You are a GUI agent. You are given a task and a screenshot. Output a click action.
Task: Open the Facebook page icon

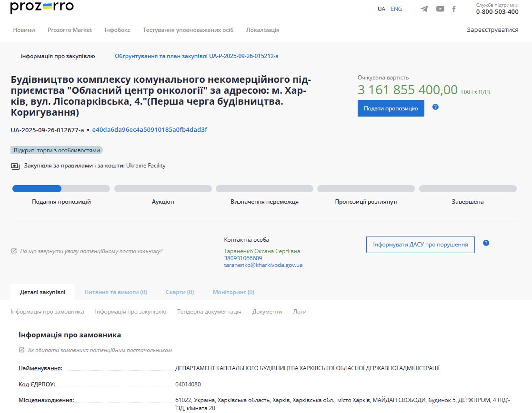click(x=454, y=9)
